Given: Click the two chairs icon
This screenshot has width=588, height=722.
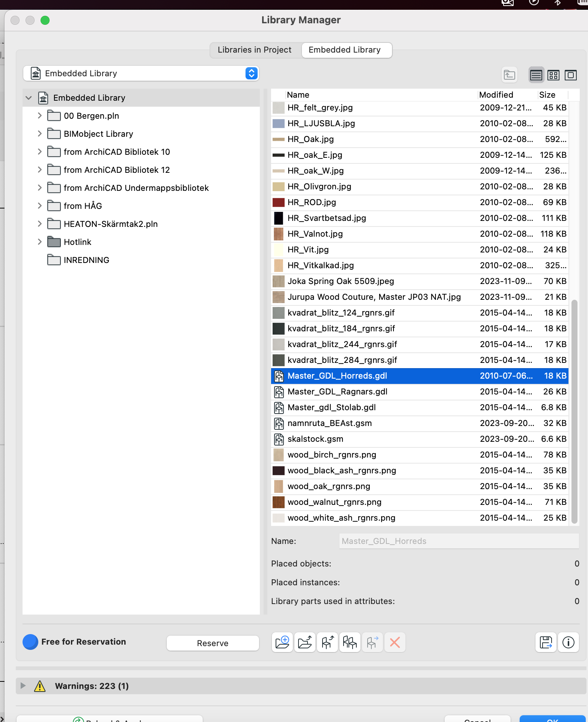Looking at the screenshot, I should pyautogui.click(x=350, y=642).
